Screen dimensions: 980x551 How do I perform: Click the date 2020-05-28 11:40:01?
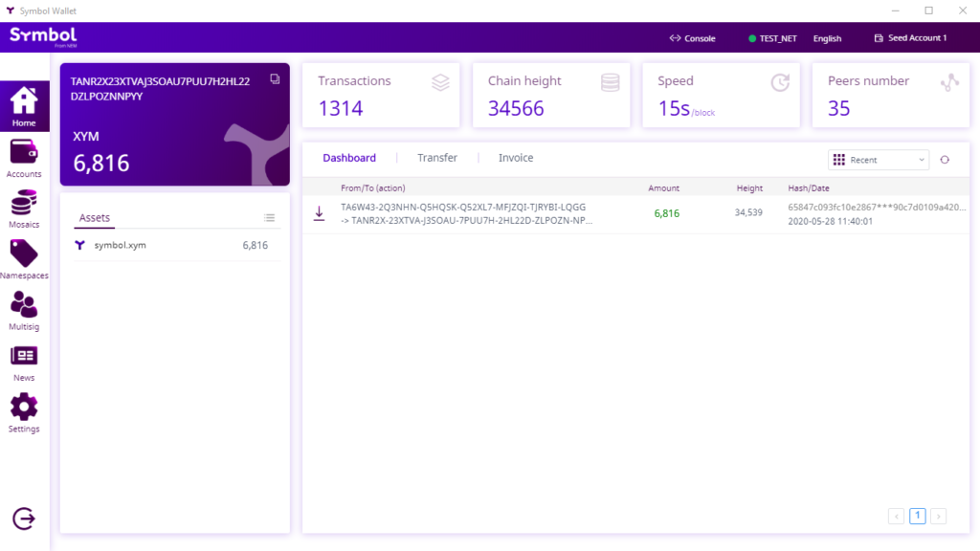coord(830,221)
